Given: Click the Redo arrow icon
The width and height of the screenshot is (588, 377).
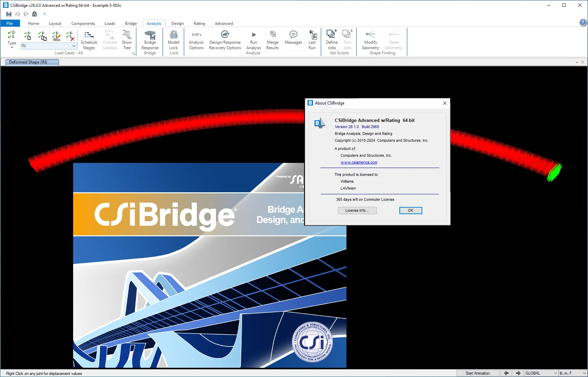Looking at the screenshot, I should click(26, 14).
